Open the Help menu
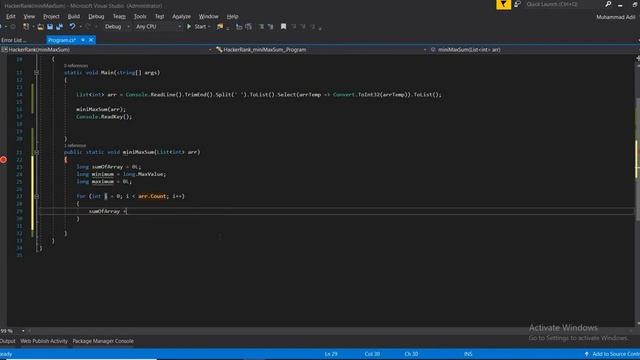Image resolution: width=640 pixels, height=360 pixels. tap(233, 16)
